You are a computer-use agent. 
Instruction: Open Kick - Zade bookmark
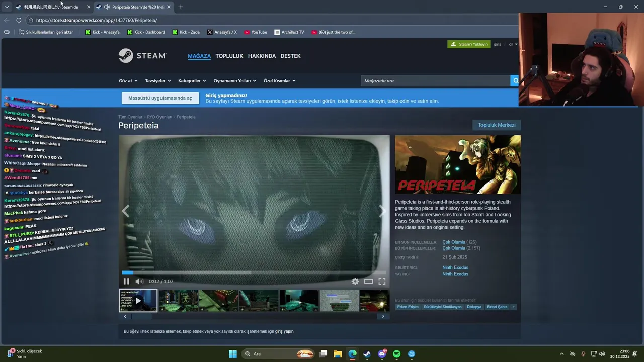(x=186, y=32)
